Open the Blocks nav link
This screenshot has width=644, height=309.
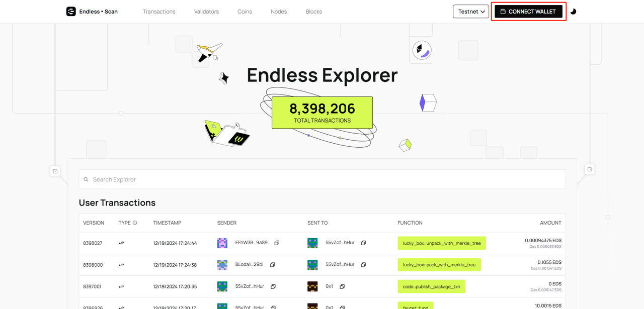(313, 12)
